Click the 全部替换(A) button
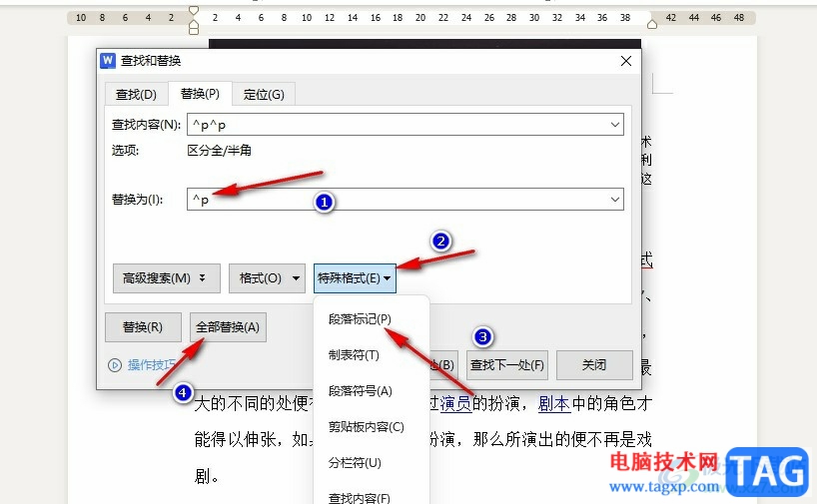 click(x=228, y=327)
